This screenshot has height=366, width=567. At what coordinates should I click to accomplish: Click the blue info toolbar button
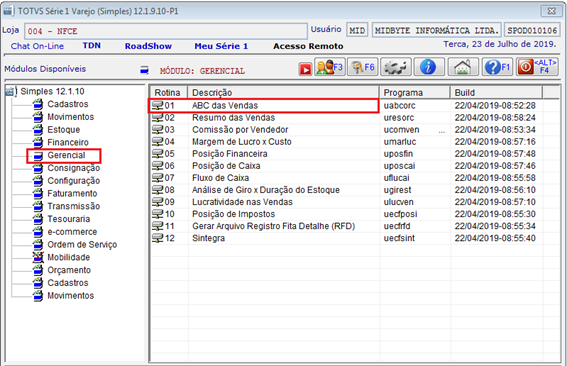pos(429,67)
